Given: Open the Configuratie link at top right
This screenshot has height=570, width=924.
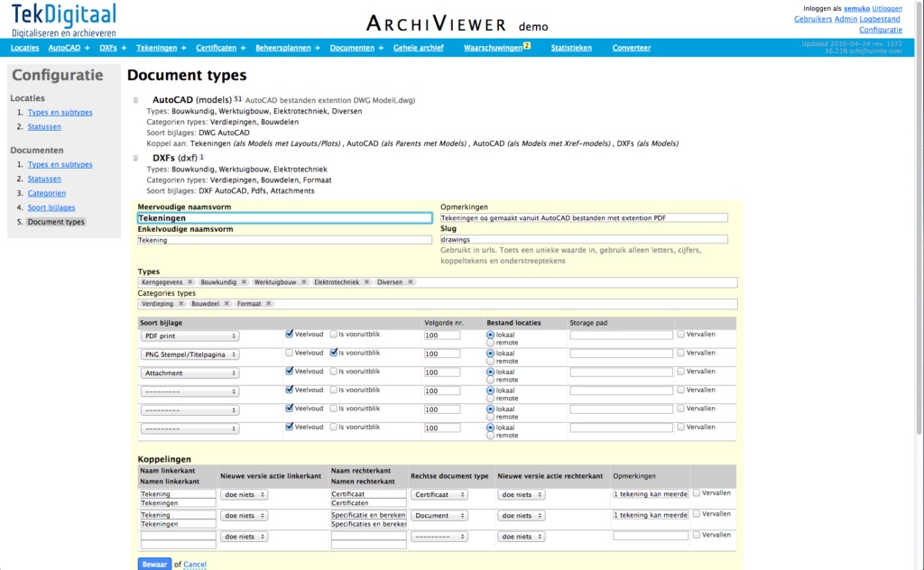Looking at the screenshot, I should click(881, 30).
